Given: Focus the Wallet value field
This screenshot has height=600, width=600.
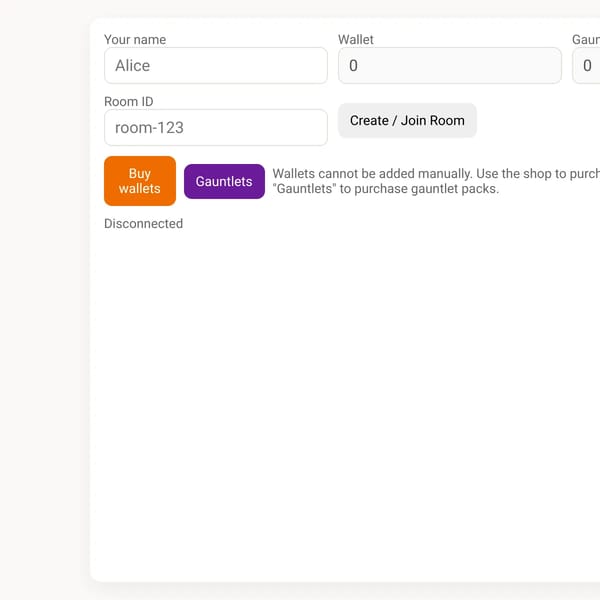Looking at the screenshot, I should [450, 65].
